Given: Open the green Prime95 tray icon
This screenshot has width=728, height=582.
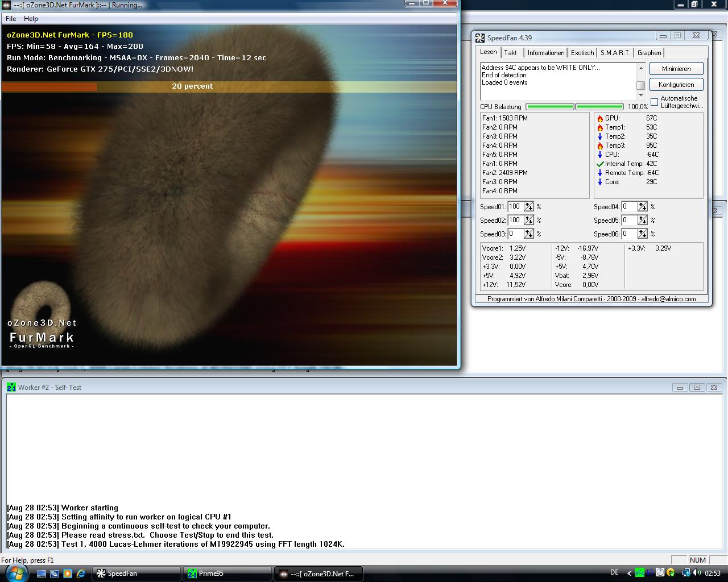Looking at the screenshot, I should [x=640, y=573].
